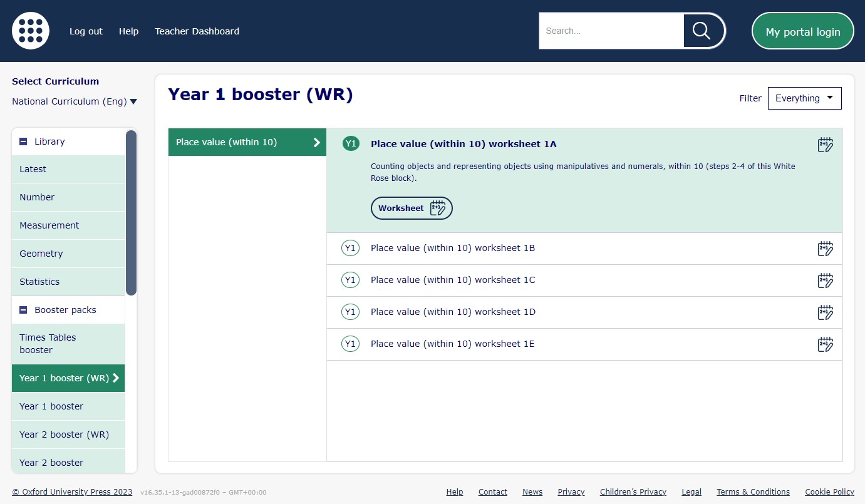Open the Times Tables booster pack
This screenshot has height=504, width=865.
tap(68, 344)
